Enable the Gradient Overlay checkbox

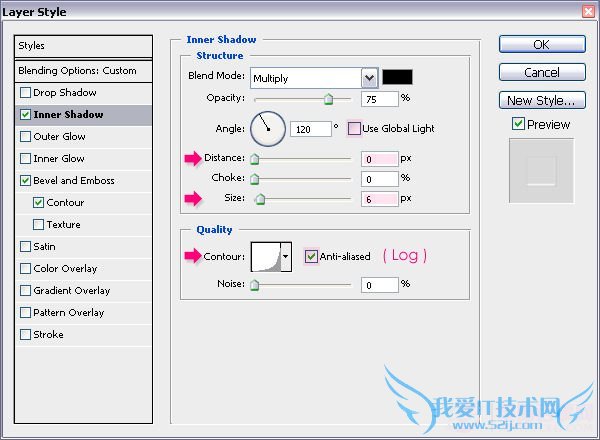pos(25,290)
